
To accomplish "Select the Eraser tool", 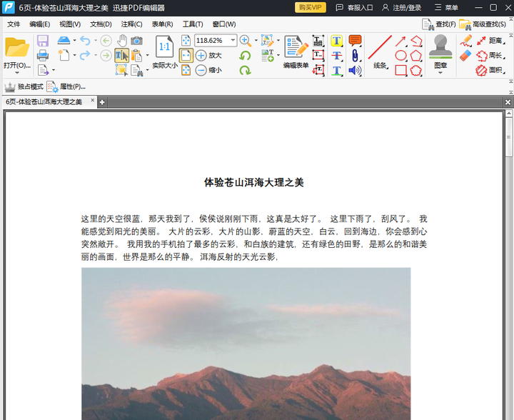I will (x=465, y=56).
